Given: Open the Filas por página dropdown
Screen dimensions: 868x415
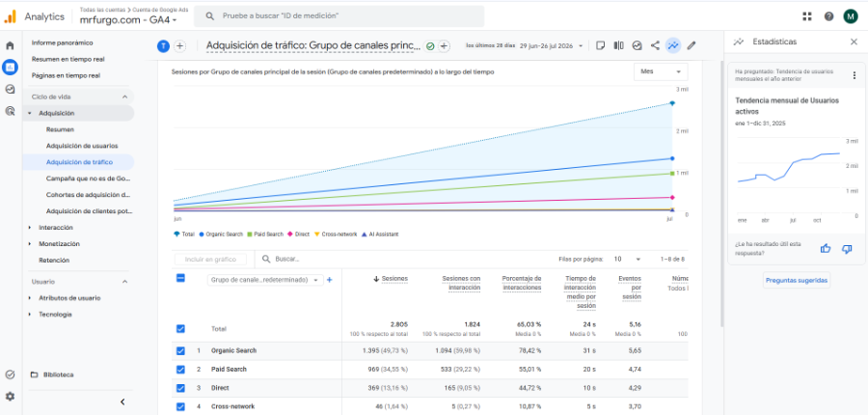Looking at the screenshot, I should (x=627, y=259).
